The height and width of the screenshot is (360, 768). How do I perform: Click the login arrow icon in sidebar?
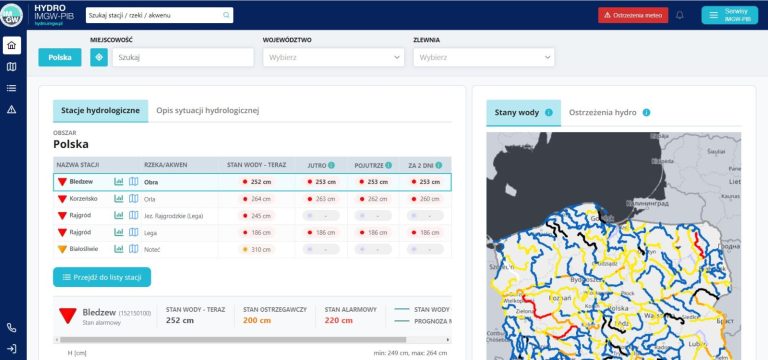pyautogui.click(x=12, y=349)
